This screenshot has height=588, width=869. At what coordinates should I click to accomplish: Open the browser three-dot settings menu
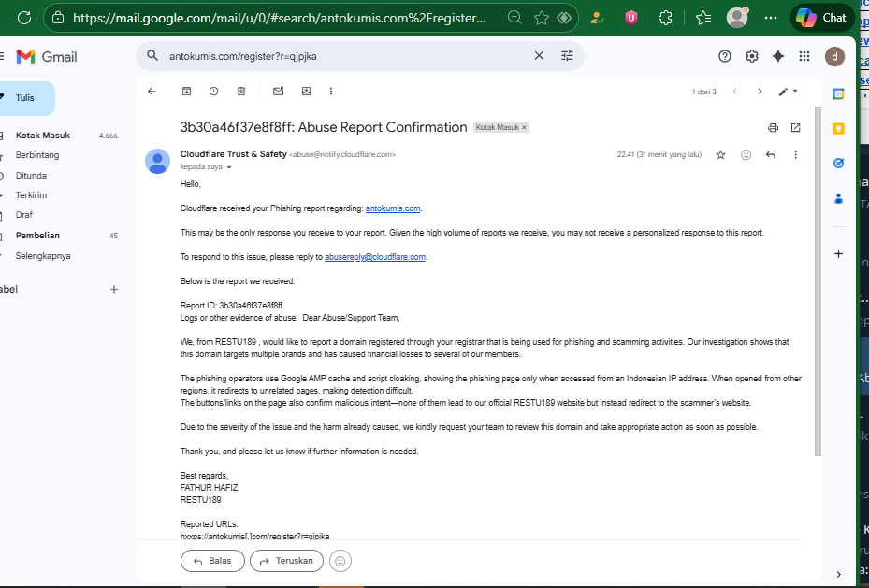click(x=771, y=18)
